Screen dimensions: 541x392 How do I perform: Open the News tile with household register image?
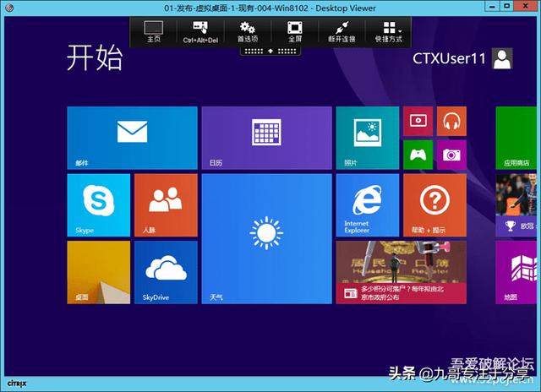tap(402, 272)
